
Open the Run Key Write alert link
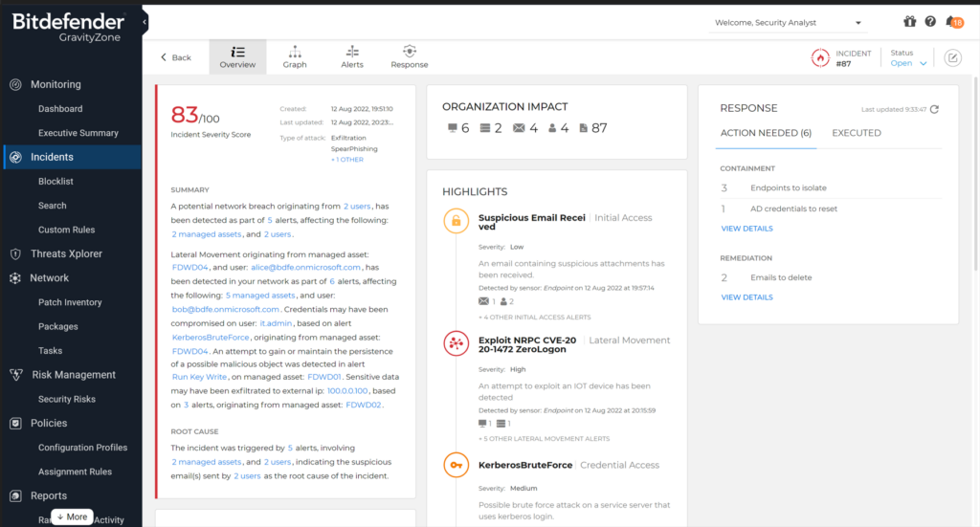[x=199, y=377]
